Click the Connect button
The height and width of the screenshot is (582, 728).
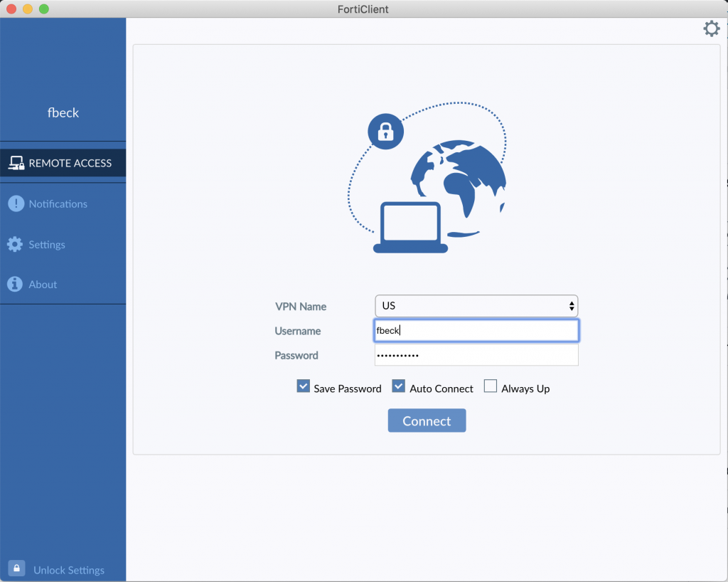[427, 420]
